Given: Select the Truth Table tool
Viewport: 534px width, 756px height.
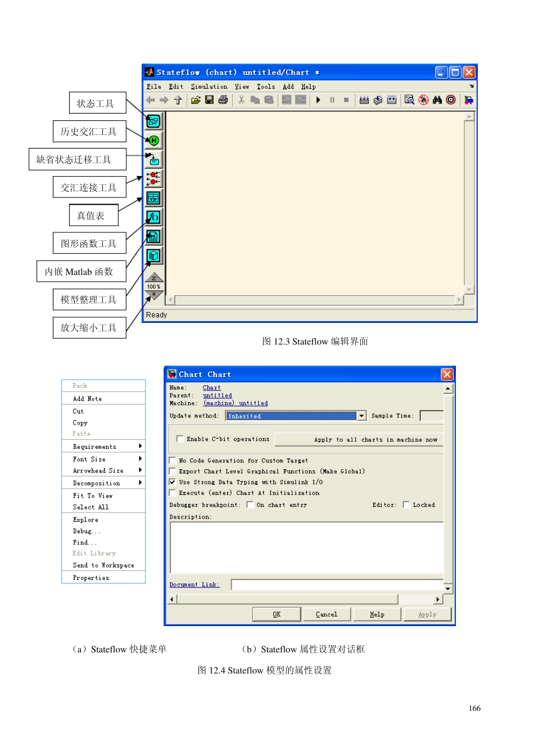Looking at the screenshot, I should tap(153, 198).
